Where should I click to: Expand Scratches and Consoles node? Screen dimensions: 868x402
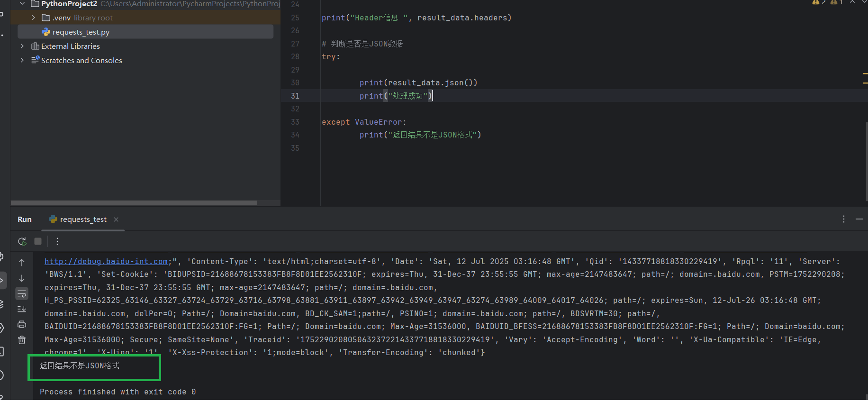[x=22, y=60]
